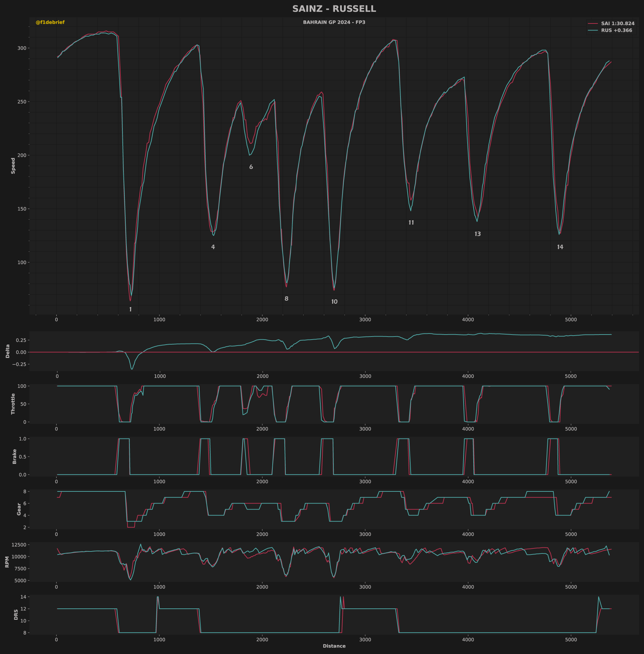The image size is (644, 654).
Task: Click the @f1debrief watermark text
Action: [x=50, y=22]
